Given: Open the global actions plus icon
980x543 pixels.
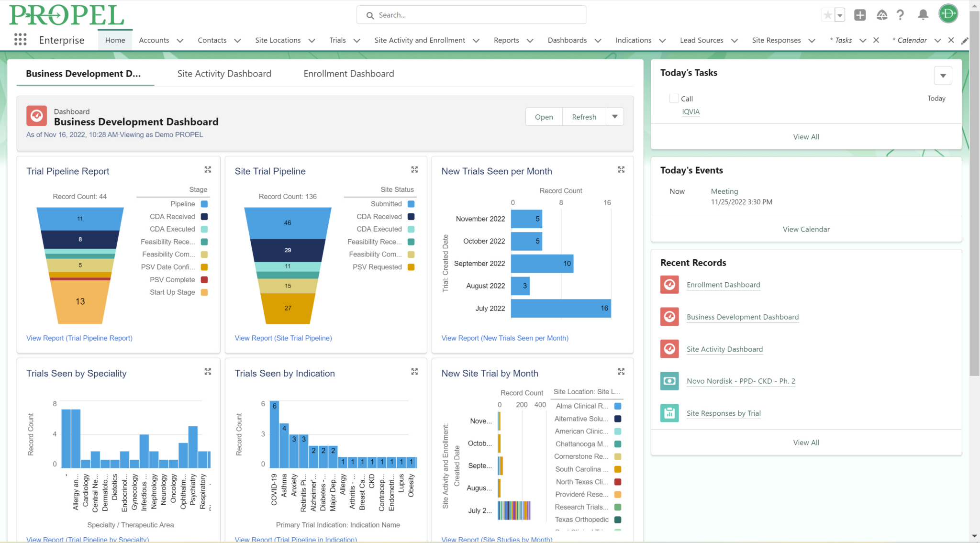Looking at the screenshot, I should (860, 15).
